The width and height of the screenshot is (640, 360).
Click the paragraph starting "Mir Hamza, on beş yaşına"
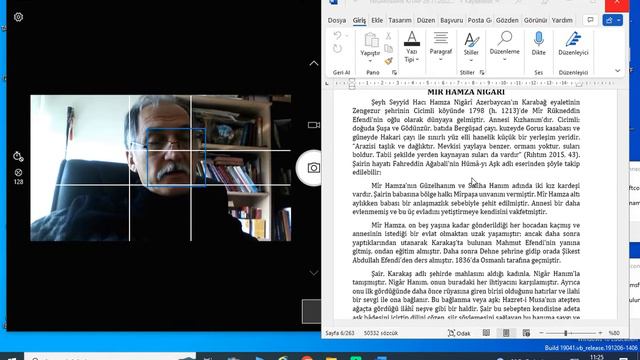coord(466,242)
